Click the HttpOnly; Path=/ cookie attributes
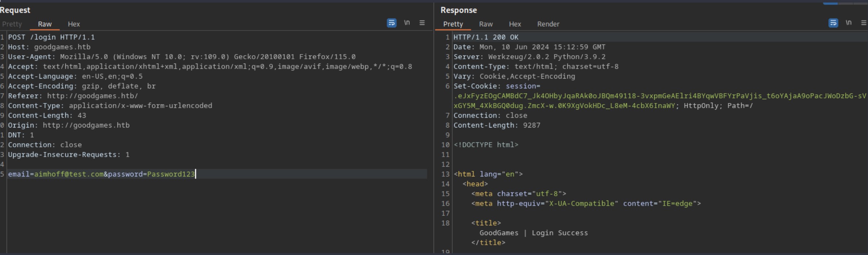The width and height of the screenshot is (868, 255). [x=718, y=106]
